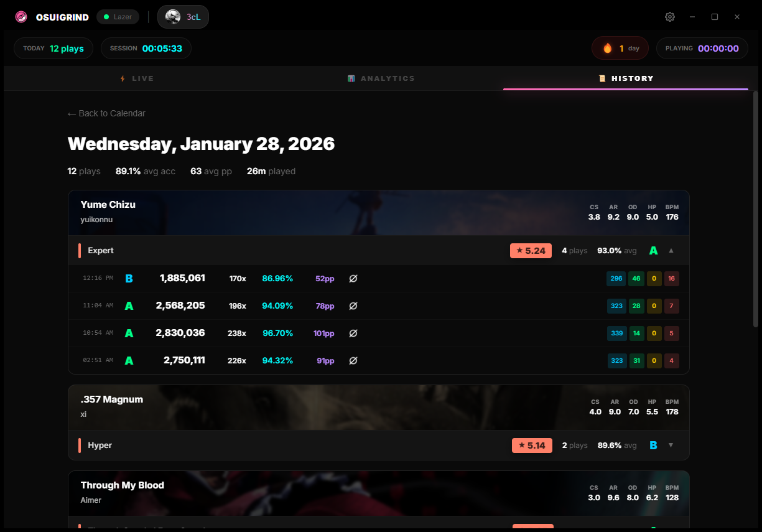
Task: Click the no-mod icon on 2,830,036 score
Action: 353,334
